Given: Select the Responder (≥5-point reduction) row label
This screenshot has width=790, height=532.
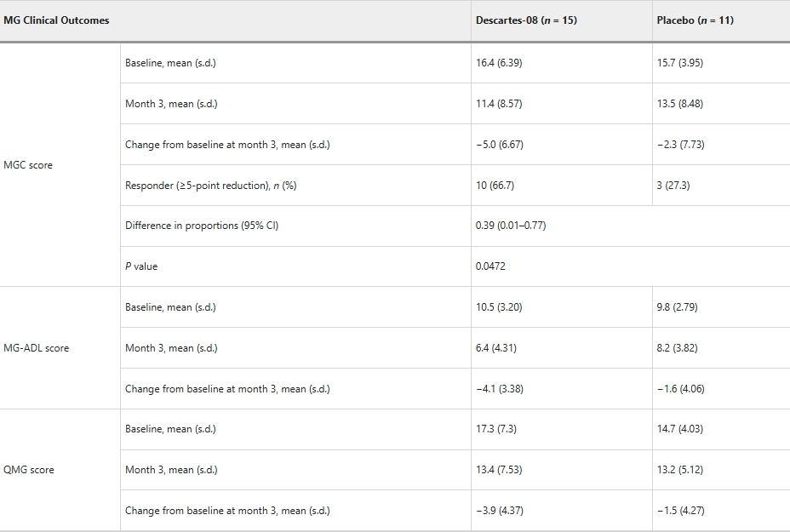Looking at the screenshot, I should [210, 186].
